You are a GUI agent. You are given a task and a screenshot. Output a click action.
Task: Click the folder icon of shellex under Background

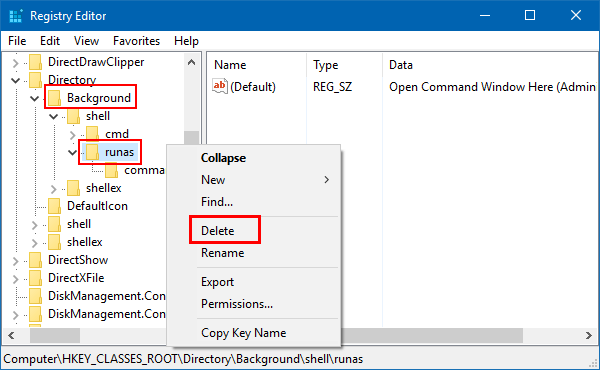(x=73, y=188)
